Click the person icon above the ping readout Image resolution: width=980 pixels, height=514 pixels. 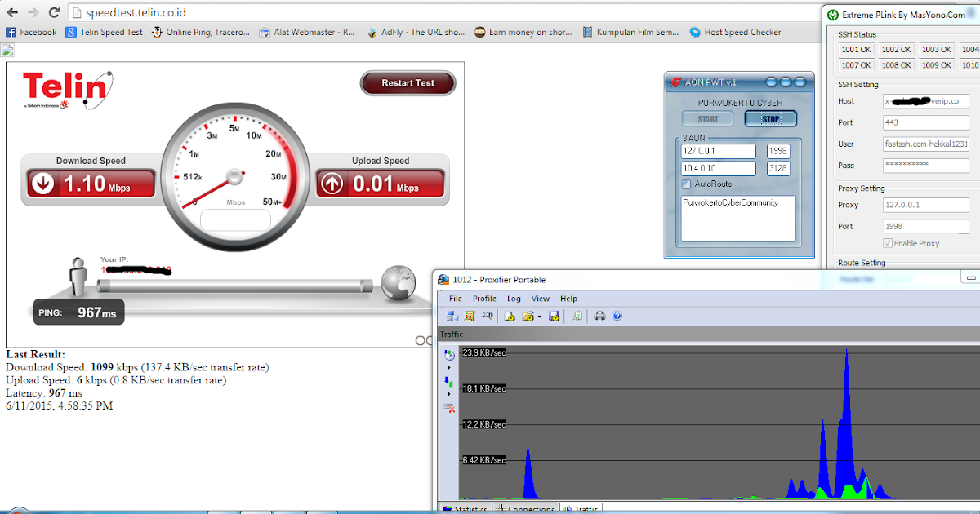pyautogui.click(x=79, y=276)
